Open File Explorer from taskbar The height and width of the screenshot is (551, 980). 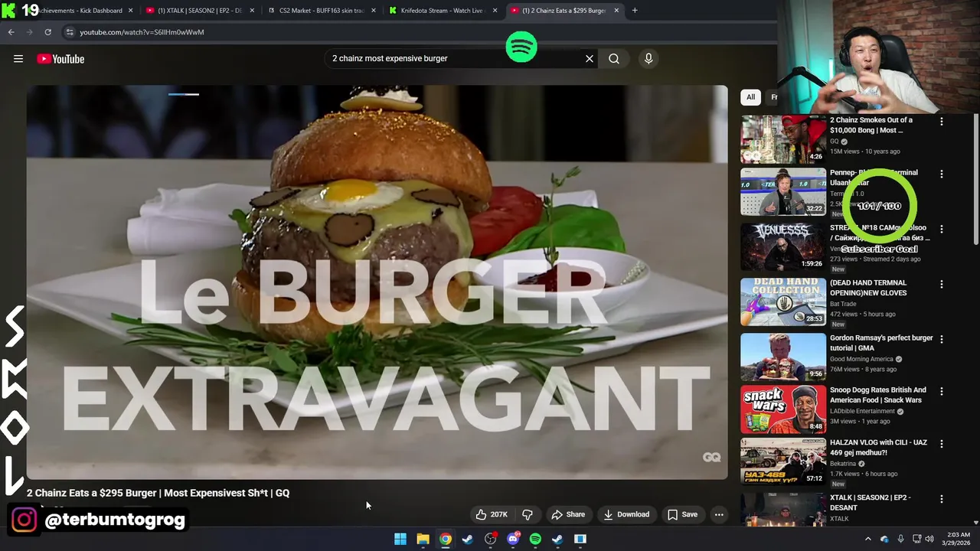423,539
